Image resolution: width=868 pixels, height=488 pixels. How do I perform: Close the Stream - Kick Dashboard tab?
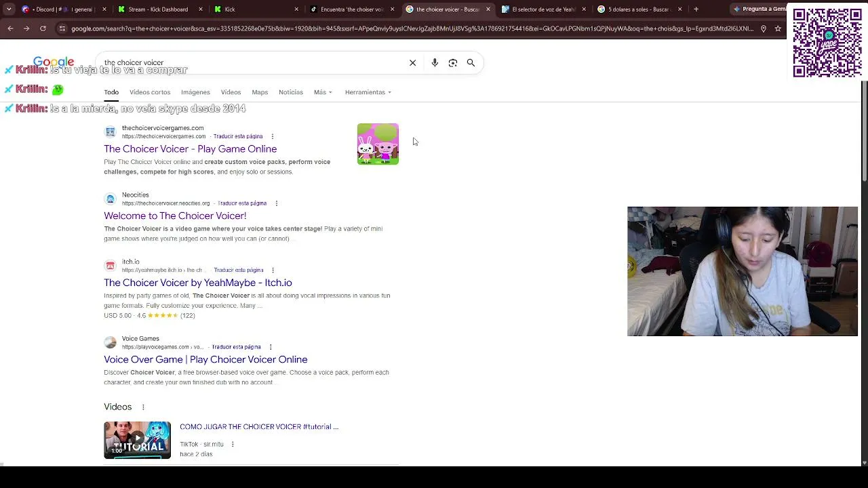click(x=201, y=9)
